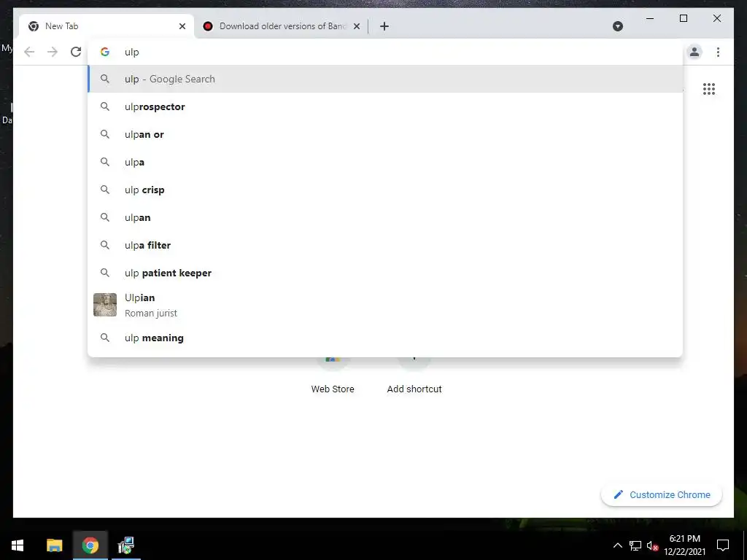Image resolution: width=747 pixels, height=560 pixels.
Task: Open the Chrome profile avatar icon
Action: pos(694,52)
